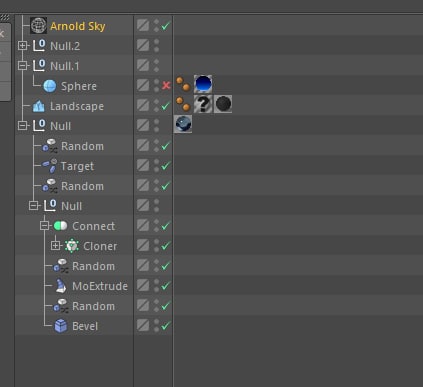
Task: Toggle visibility dots for Null.1
Action: (x=156, y=66)
